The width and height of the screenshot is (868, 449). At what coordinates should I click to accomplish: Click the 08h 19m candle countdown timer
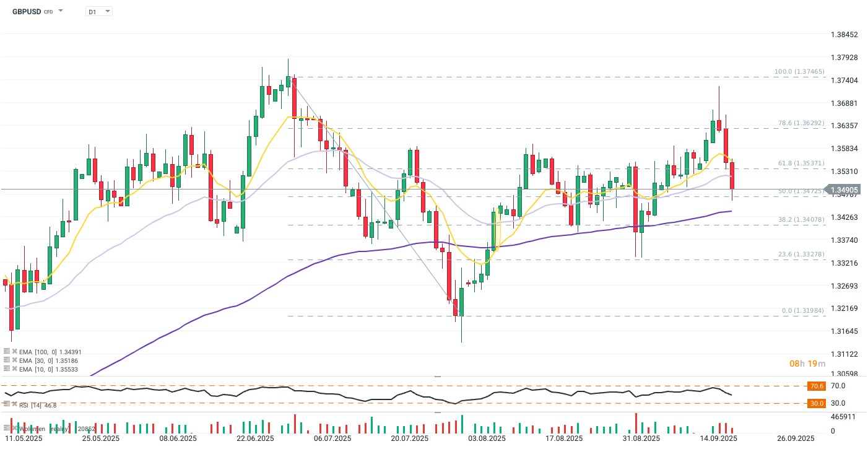[x=808, y=364]
